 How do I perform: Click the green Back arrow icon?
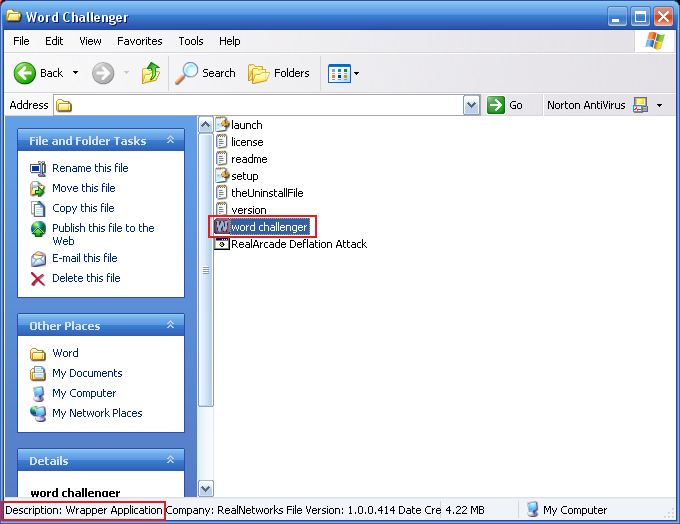tap(25, 72)
